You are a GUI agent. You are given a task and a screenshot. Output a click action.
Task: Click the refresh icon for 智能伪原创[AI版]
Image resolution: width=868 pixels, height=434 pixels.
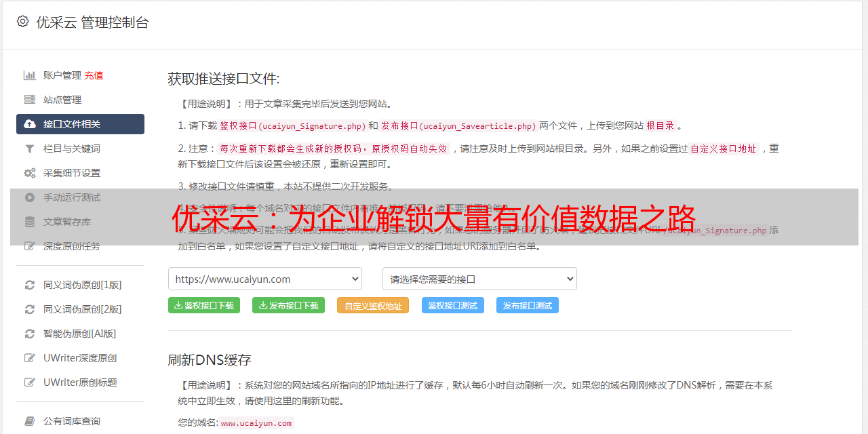point(30,334)
